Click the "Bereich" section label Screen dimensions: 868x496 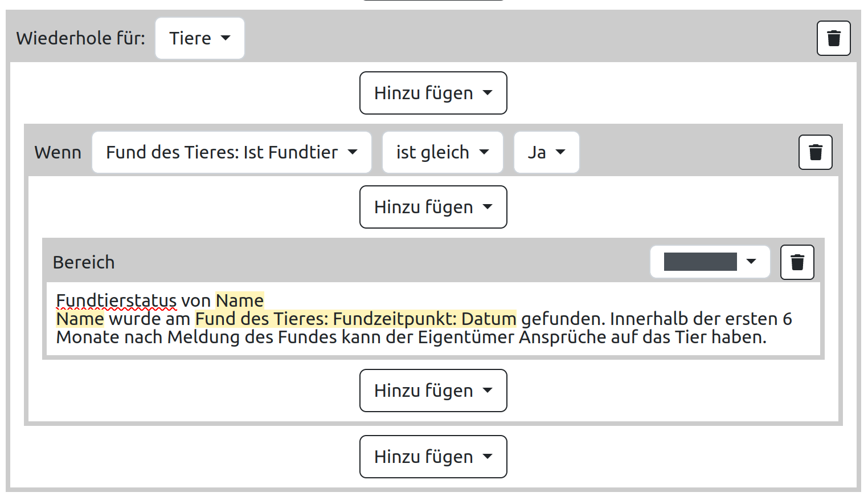point(84,262)
